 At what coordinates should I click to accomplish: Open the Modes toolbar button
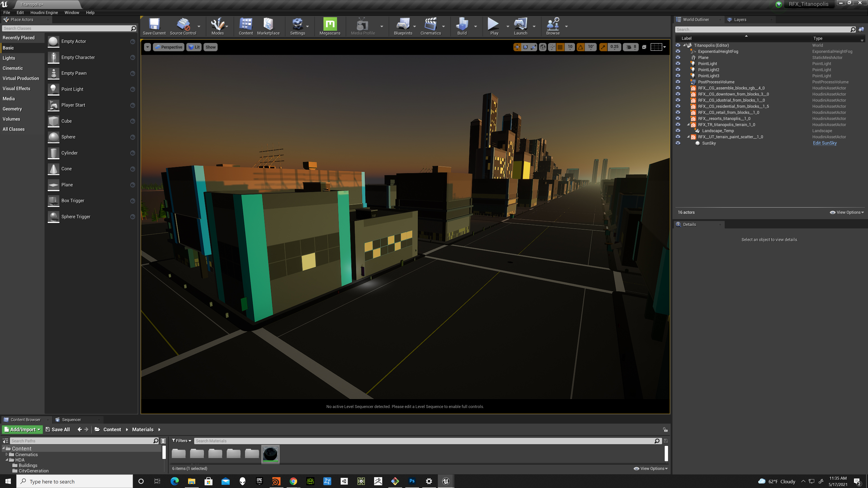(217, 26)
